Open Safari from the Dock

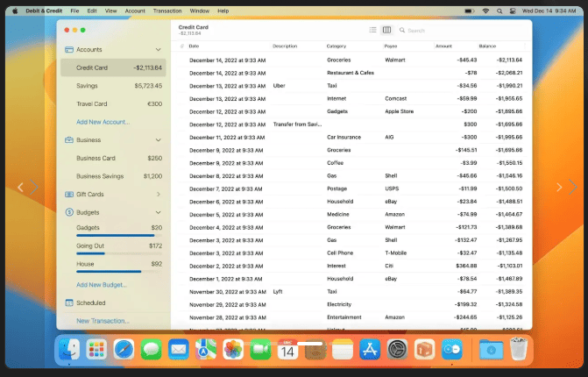[124, 350]
